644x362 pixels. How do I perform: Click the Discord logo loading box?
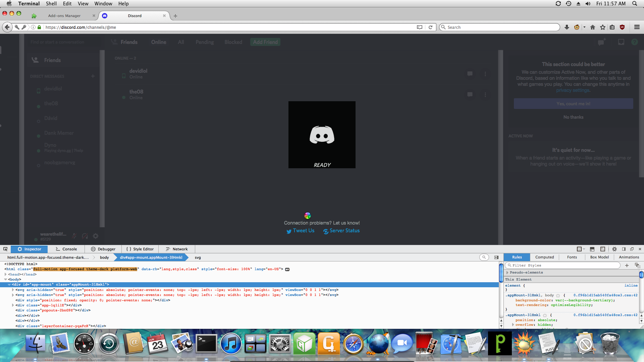click(x=322, y=135)
